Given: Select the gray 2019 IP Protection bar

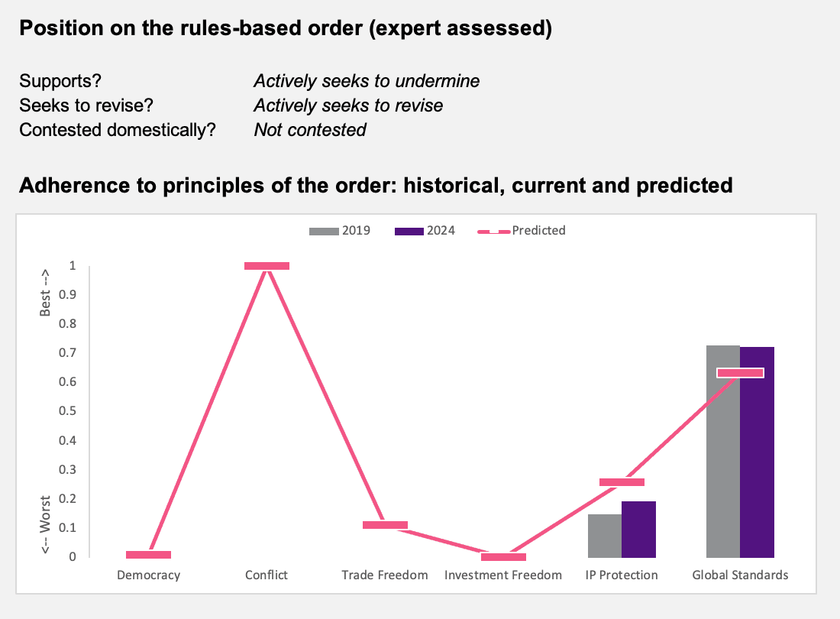Looking at the screenshot, I should [605, 536].
